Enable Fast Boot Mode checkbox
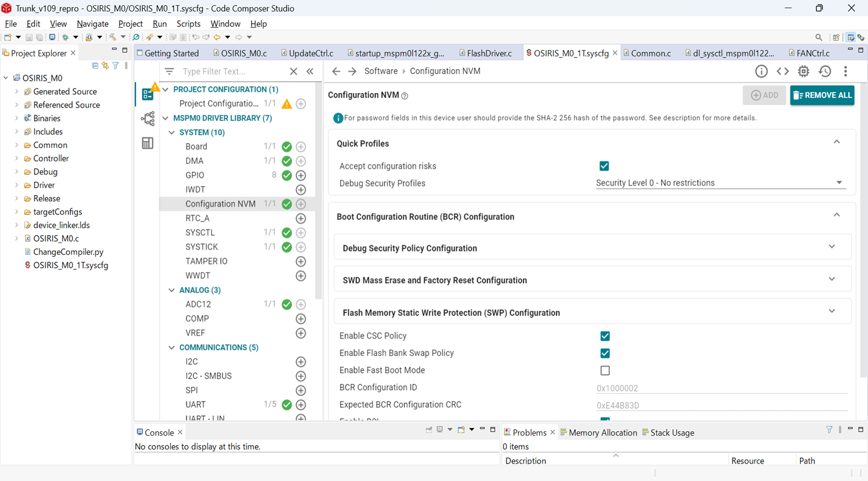The height and width of the screenshot is (481, 868). 605,370
